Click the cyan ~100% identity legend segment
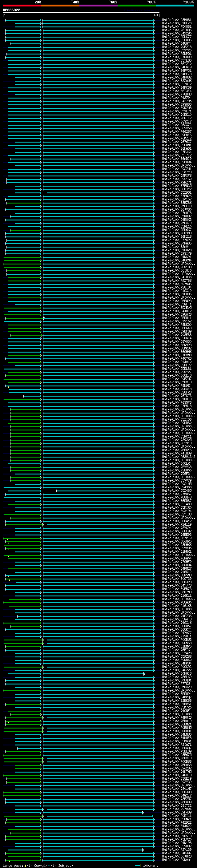Screen dimensions: 197x868 [175, 6]
